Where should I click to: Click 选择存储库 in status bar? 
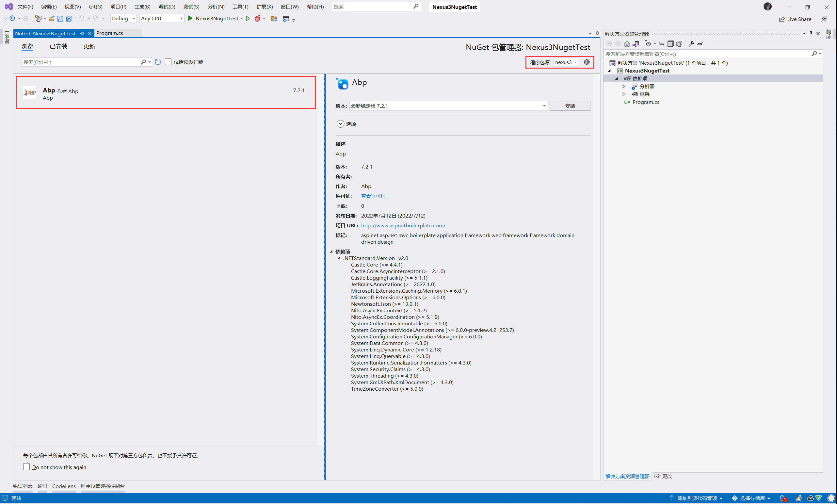pyautogui.click(x=752, y=498)
